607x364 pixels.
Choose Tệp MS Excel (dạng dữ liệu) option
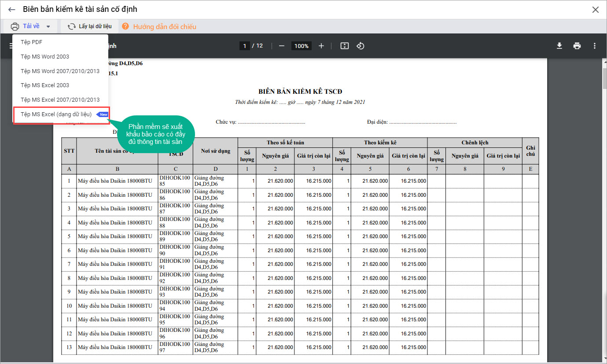click(56, 114)
